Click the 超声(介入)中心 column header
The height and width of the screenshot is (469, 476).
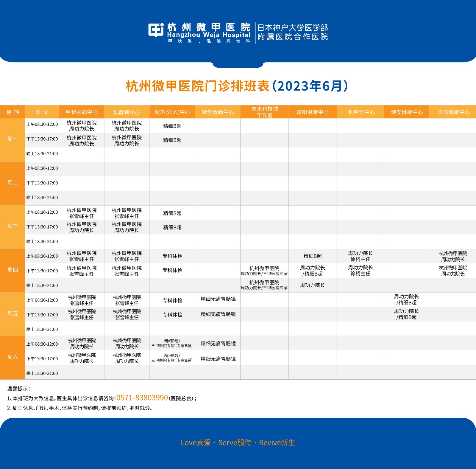[x=172, y=112]
